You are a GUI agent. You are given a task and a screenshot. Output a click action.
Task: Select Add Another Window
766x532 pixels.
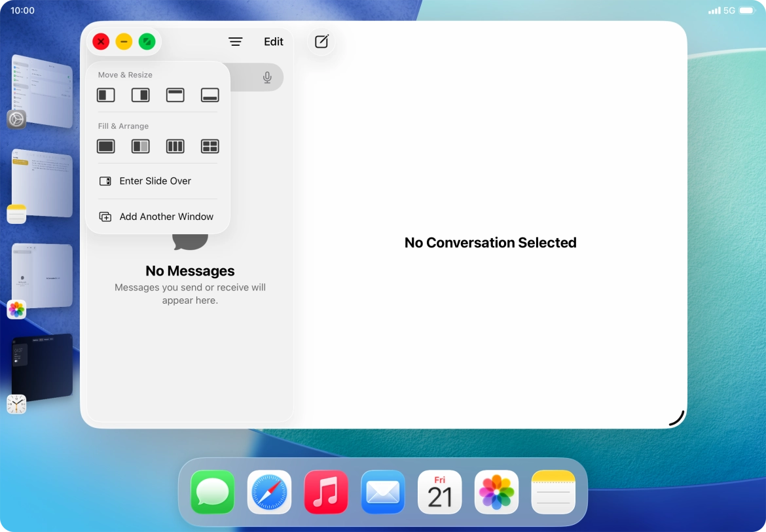pos(166,216)
